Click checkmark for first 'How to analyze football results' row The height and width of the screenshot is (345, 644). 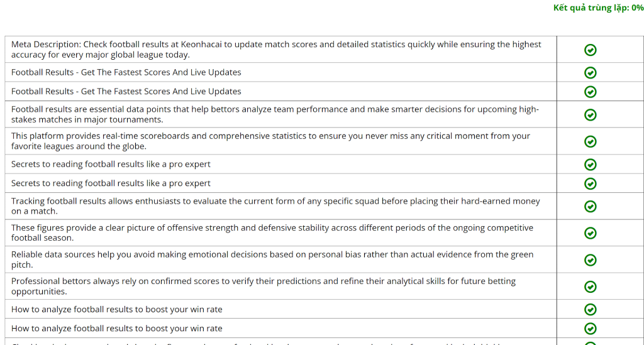[x=590, y=310]
